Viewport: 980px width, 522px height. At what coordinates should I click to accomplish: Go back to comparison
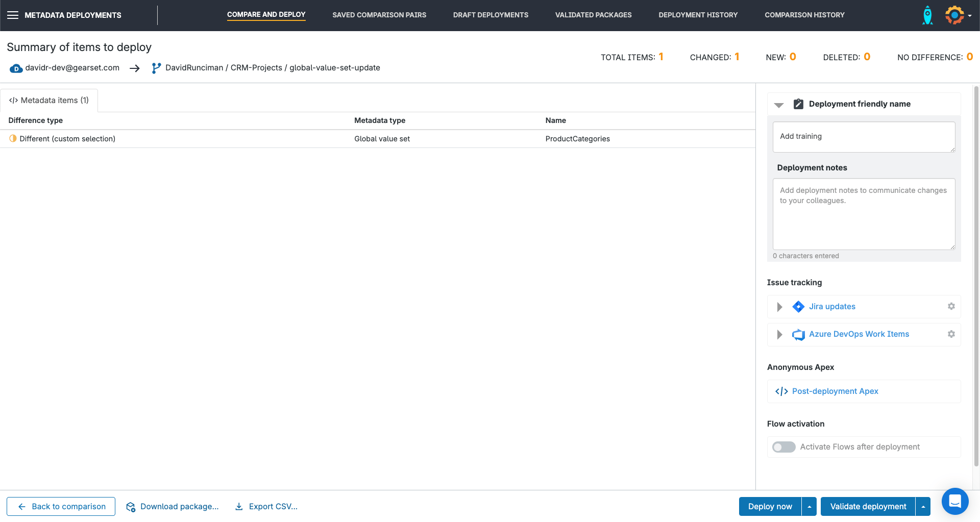[x=61, y=506]
